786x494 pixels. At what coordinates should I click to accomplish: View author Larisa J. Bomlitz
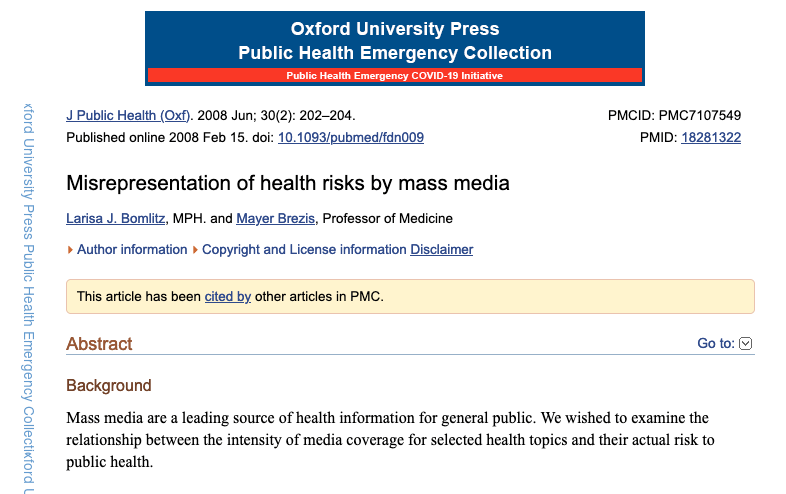(116, 219)
